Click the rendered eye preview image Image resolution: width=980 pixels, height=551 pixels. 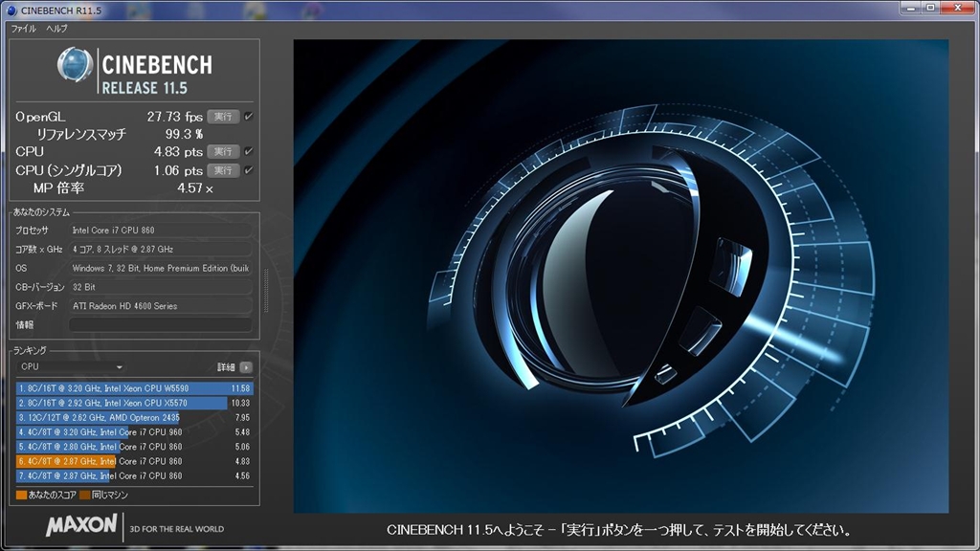click(620, 275)
